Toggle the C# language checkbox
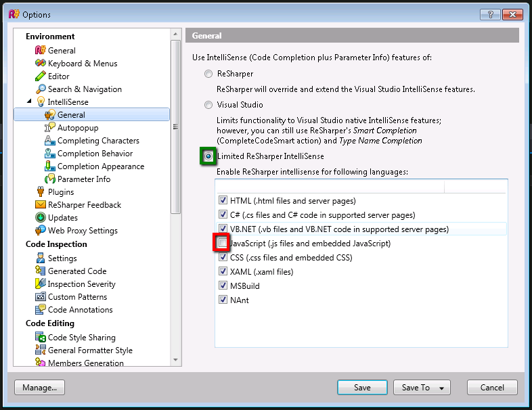The image size is (532, 410). [x=223, y=214]
